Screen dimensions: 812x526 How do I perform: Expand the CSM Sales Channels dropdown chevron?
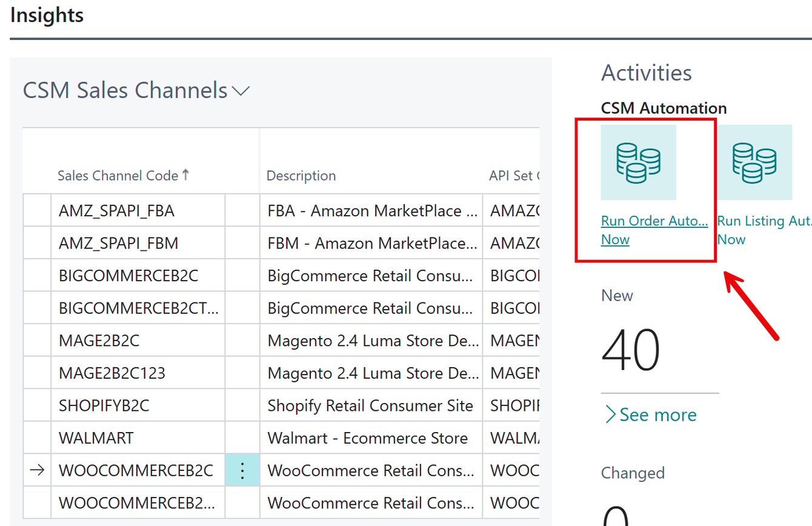[x=241, y=91]
